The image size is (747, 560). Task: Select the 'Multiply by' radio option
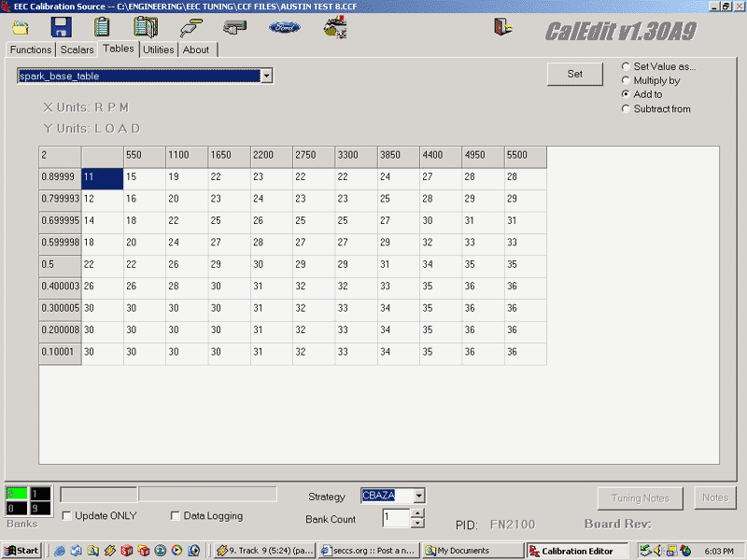pos(627,81)
